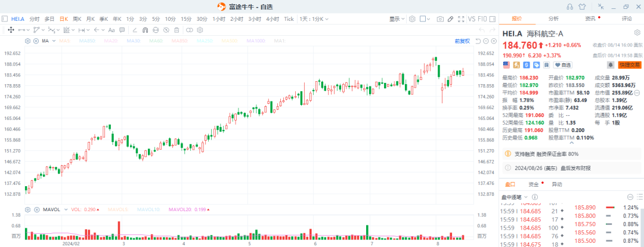Select the Fibonacci retracement tool

(67, 30)
